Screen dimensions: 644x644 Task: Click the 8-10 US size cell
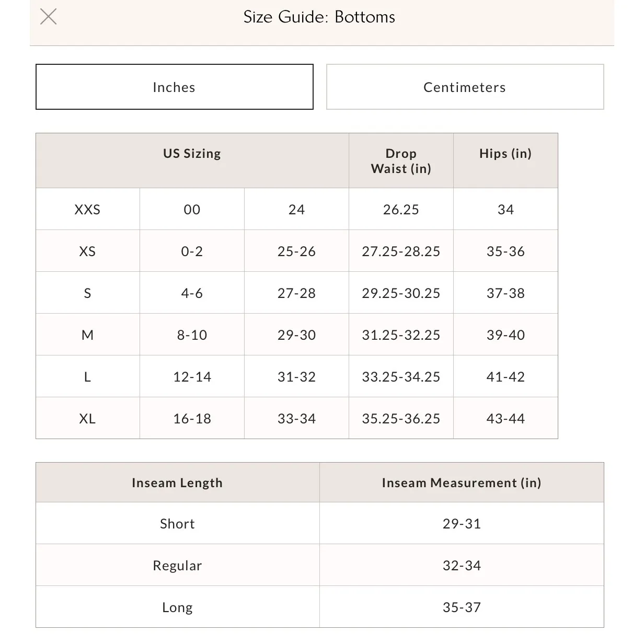pyautogui.click(x=192, y=335)
